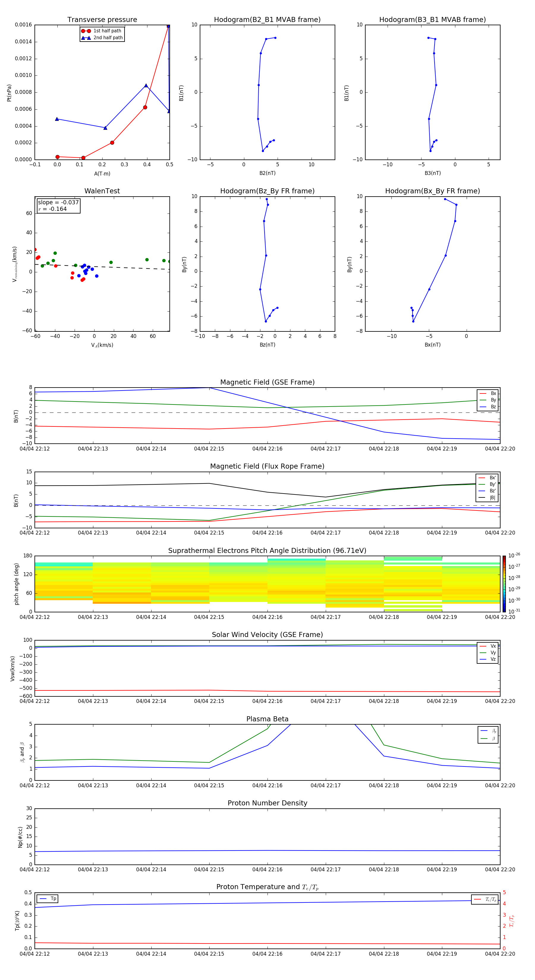The image size is (535, 980).
Task: Click the red Te/Tp axis label on the right
Action: click(x=512, y=921)
